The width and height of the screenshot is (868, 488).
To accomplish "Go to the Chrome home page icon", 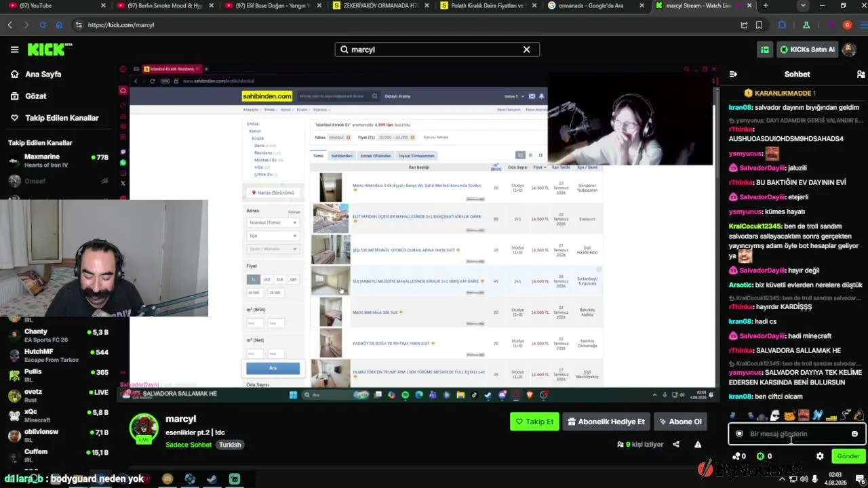I will click(59, 25).
